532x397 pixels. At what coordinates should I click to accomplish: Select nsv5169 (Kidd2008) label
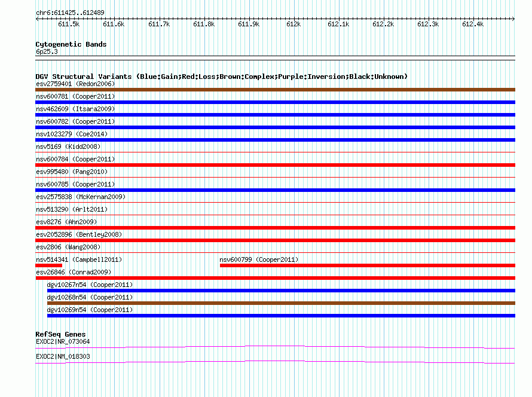68,146
